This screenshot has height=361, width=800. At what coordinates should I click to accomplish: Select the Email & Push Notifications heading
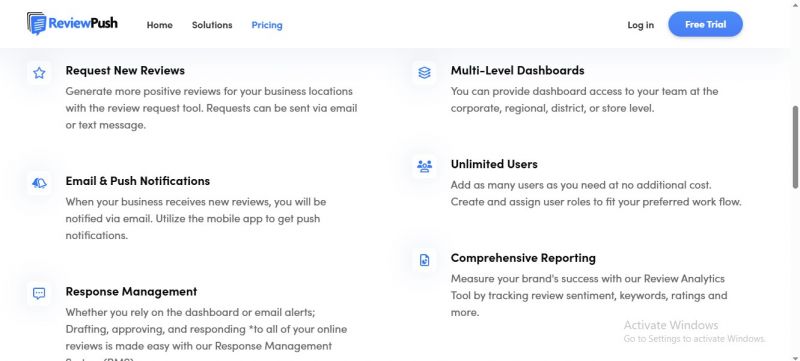click(138, 181)
